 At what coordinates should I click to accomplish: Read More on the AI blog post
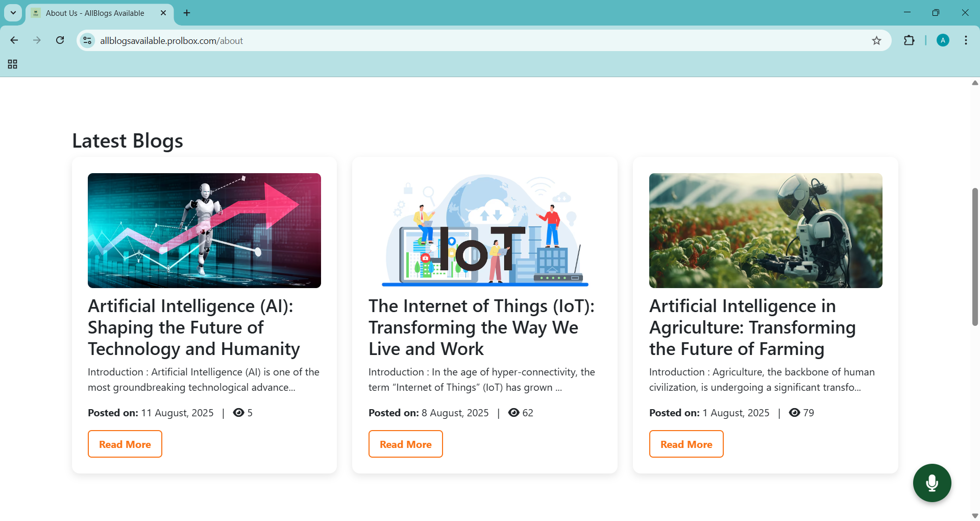125,444
